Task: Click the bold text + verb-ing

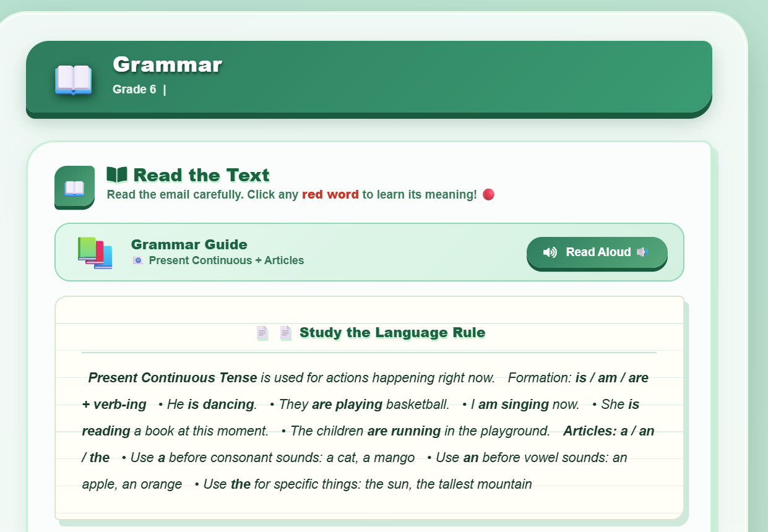Action: pos(114,405)
